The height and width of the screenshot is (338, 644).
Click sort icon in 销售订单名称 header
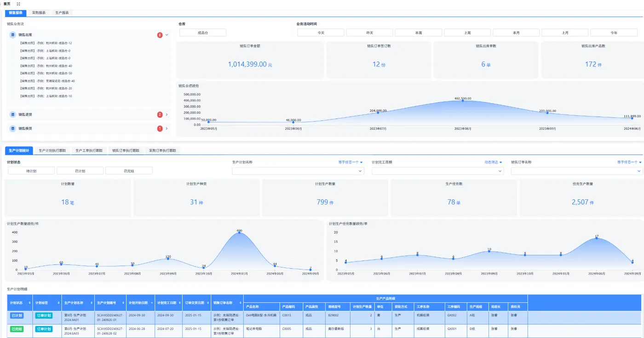pyautogui.click(x=240, y=303)
